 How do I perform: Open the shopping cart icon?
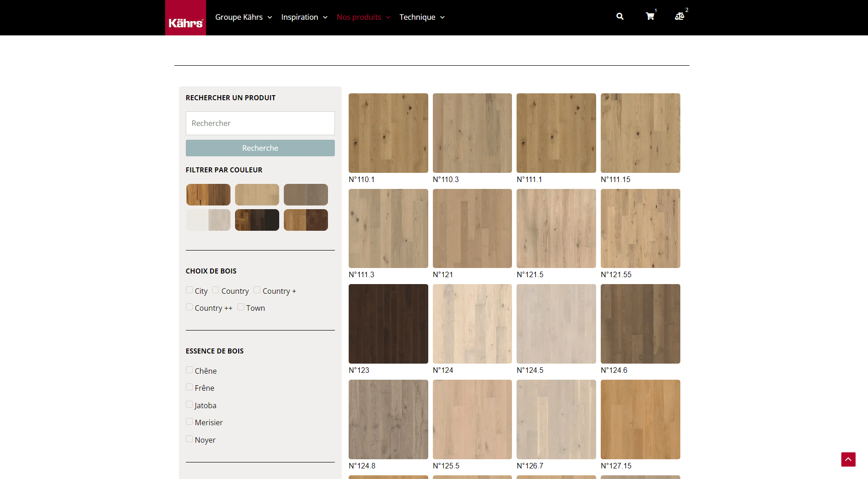coord(650,17)
